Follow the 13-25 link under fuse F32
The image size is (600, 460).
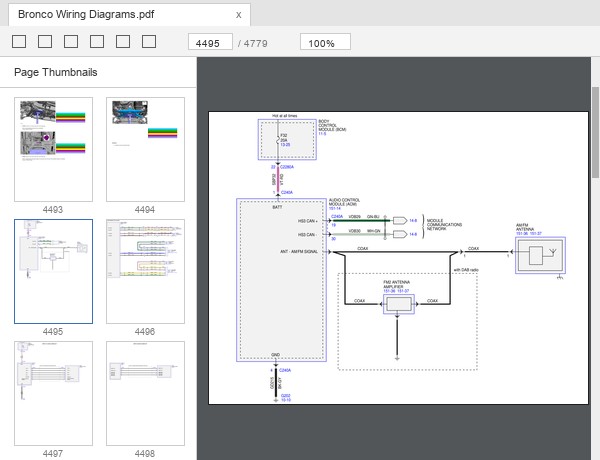click(x=285, y=145)
